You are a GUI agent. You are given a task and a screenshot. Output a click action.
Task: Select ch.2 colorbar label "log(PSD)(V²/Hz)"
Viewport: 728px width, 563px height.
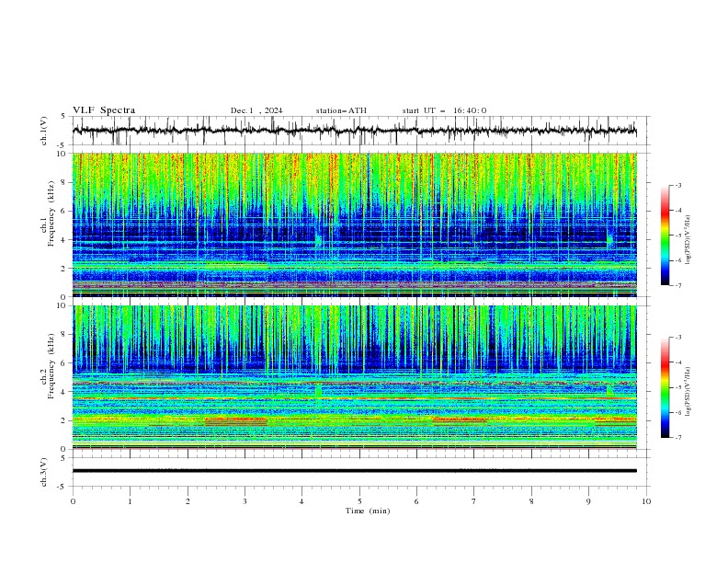688,391
